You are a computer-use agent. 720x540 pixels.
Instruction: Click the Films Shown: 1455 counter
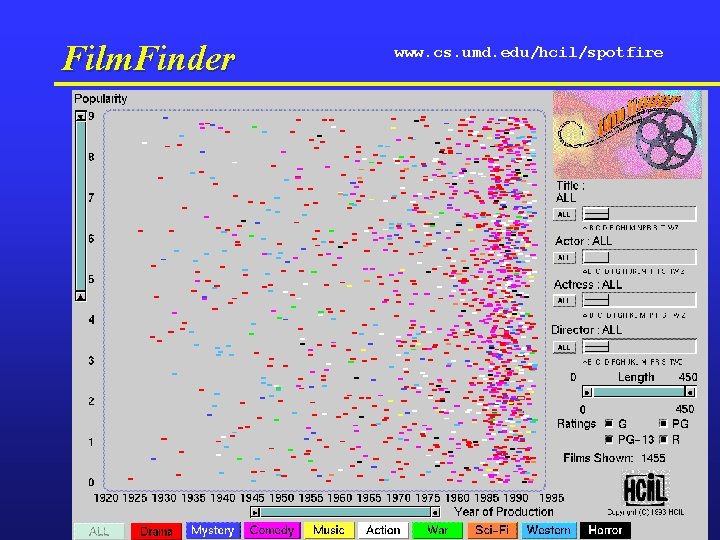[x=614, y=458]
